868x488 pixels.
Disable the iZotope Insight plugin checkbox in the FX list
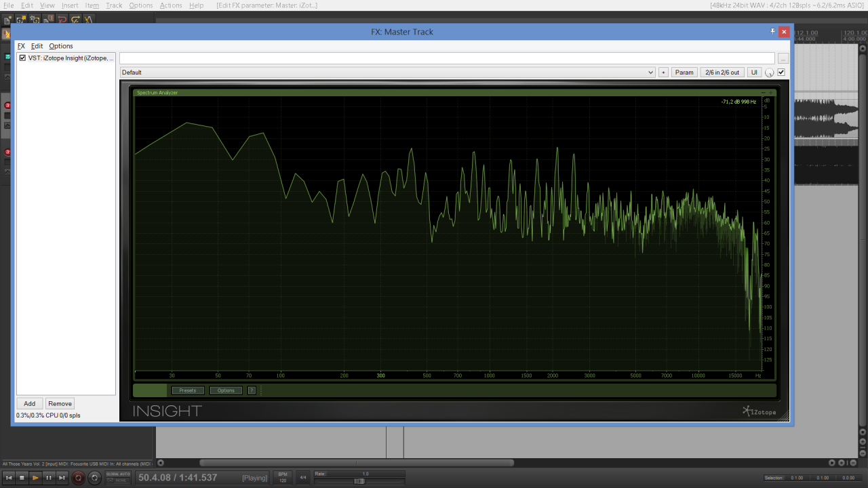click(23, 58)
